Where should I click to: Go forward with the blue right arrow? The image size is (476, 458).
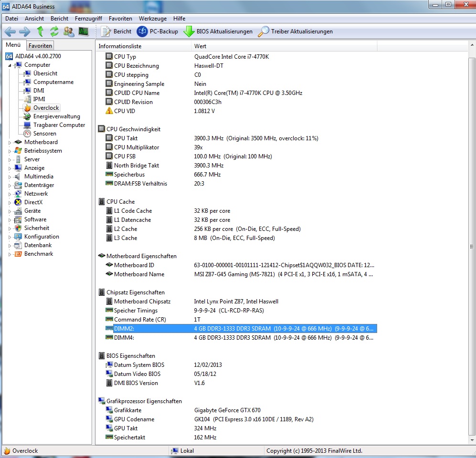(25, 31)
